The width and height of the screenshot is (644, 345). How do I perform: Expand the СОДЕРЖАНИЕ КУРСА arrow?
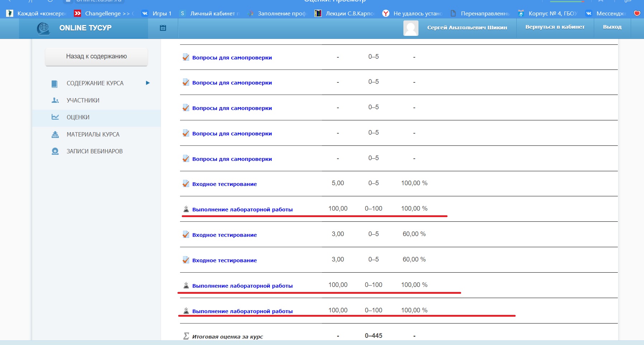pyautogui.click(x=148, y=83)
